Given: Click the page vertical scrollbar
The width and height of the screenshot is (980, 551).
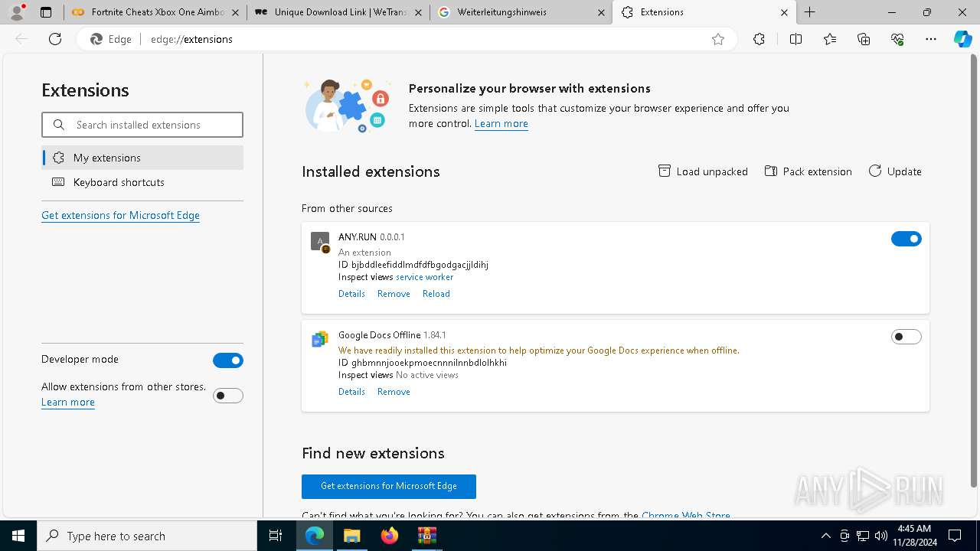Looking at the screenshot, I should coord(975,272).
